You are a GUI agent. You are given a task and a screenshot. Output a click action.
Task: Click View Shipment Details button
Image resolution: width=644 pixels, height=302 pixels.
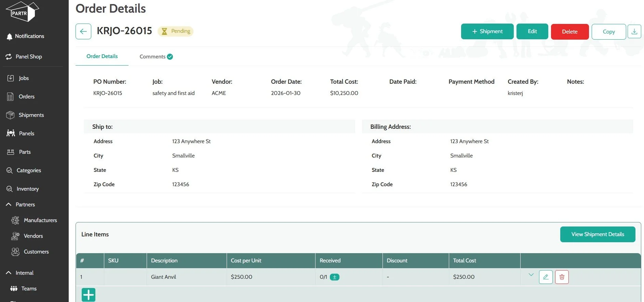(x=598, y=234)
